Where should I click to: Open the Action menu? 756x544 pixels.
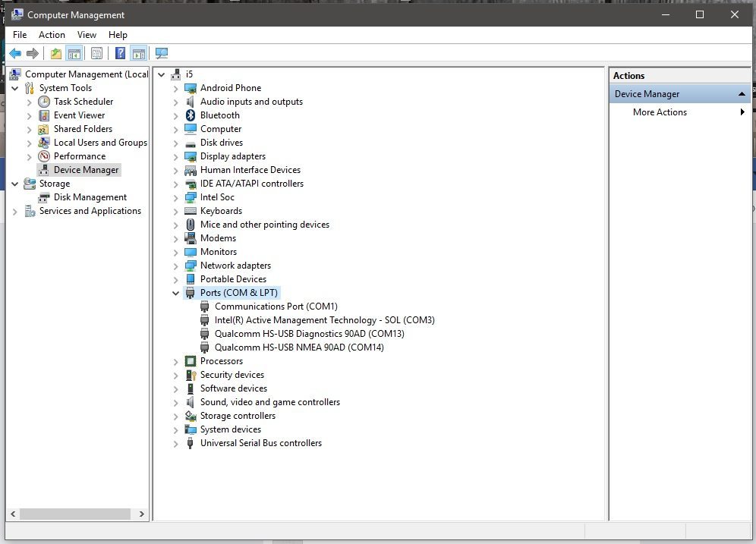52,35
